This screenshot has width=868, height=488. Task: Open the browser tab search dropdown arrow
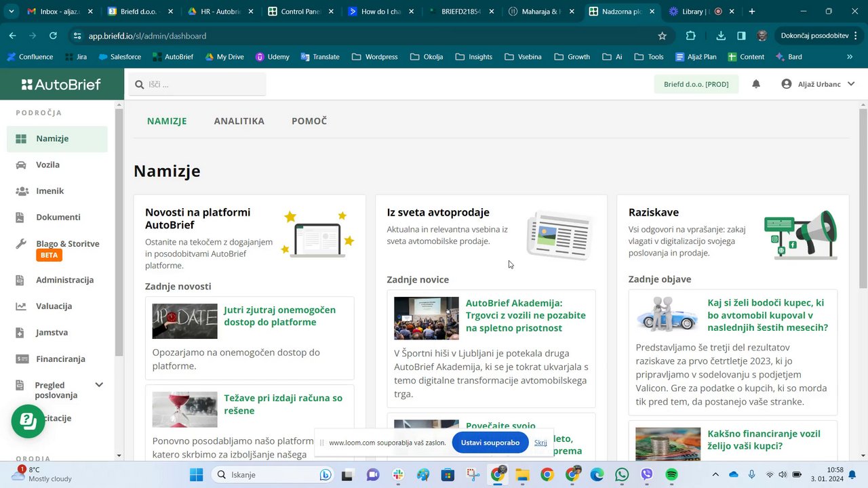[12, 12]
